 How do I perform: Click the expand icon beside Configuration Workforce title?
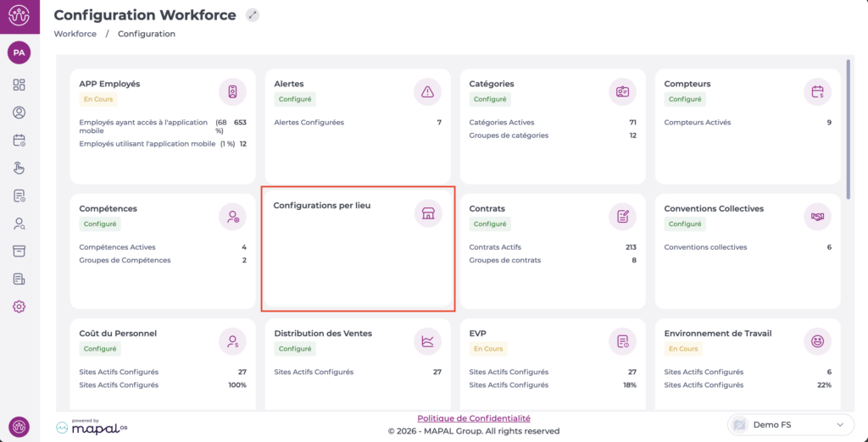coord(253,15)
